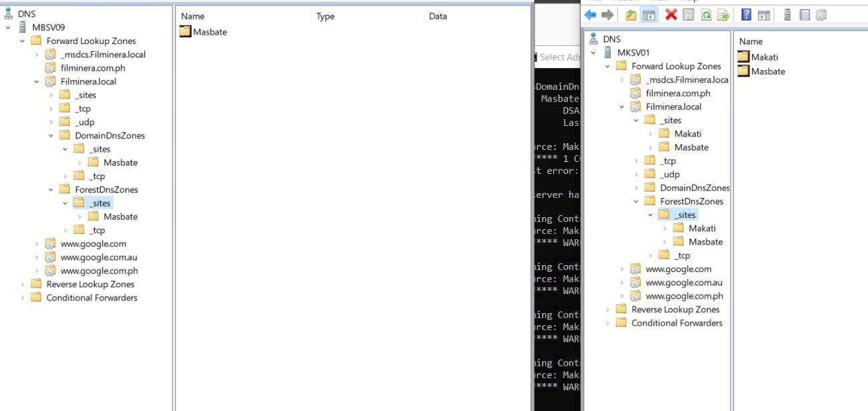The width and height of the screenshot is (868, 411).
Task: Select Masbate under DomainDnsZones in MBSV09 tree
Action: [120, 163]
